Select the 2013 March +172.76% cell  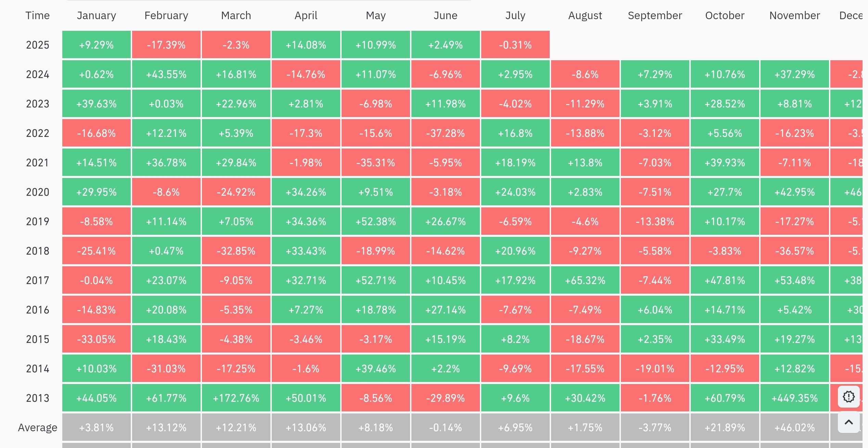tap(236, 398)
